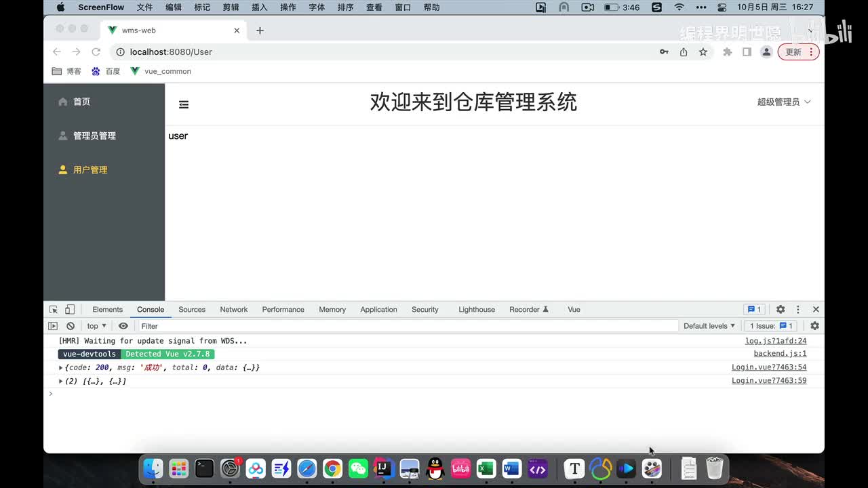Viewport: 868px width, 488px height.
Task: Close the DevTools panel
Action: (816, 309)
